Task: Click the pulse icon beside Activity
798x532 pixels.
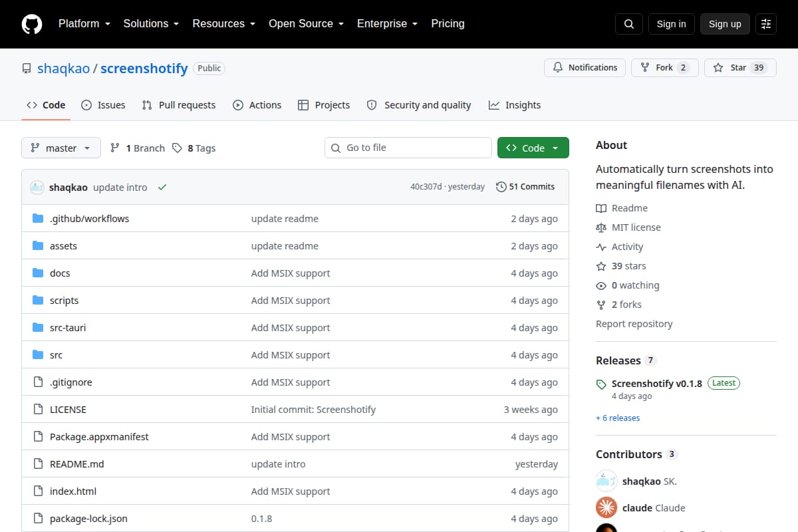Action: (601, 247)
